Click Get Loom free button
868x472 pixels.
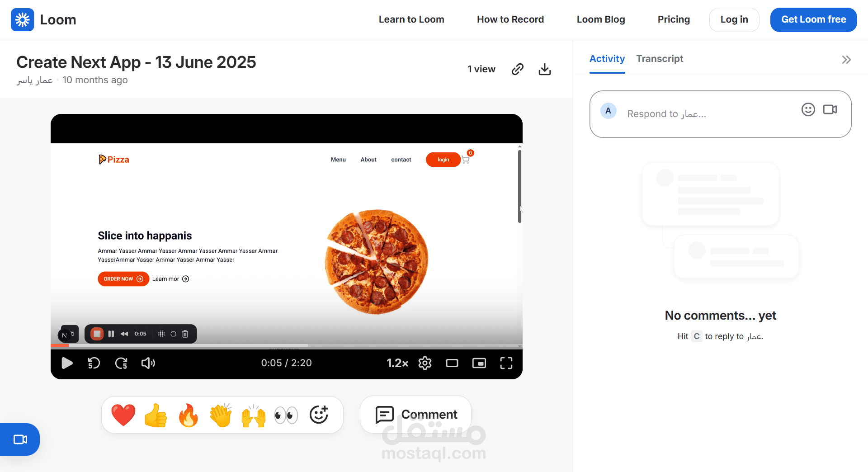click(814, 19)
